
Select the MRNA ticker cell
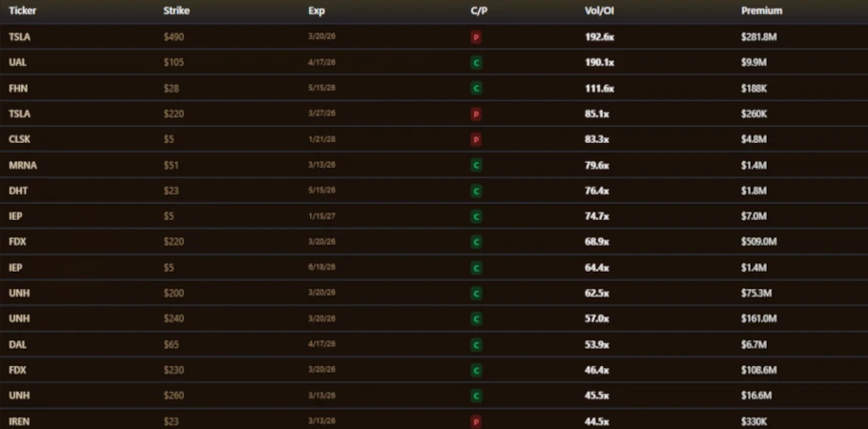[23, 166]
